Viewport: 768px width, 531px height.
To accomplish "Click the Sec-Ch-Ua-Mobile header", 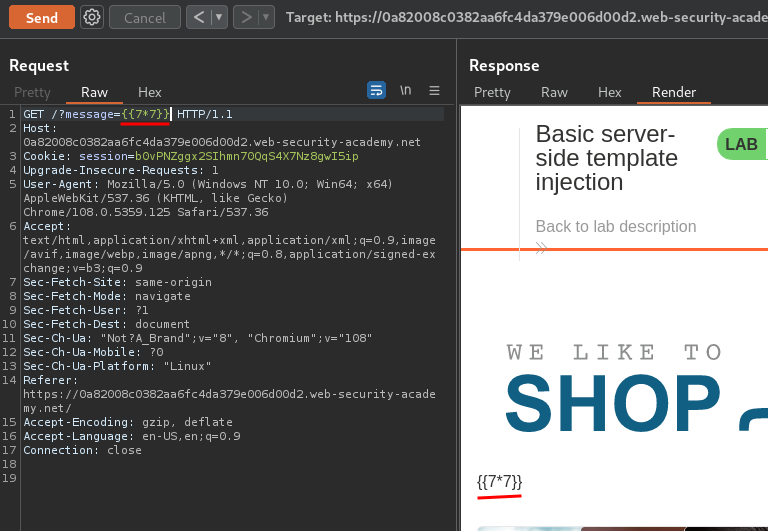I will [93, 352].
